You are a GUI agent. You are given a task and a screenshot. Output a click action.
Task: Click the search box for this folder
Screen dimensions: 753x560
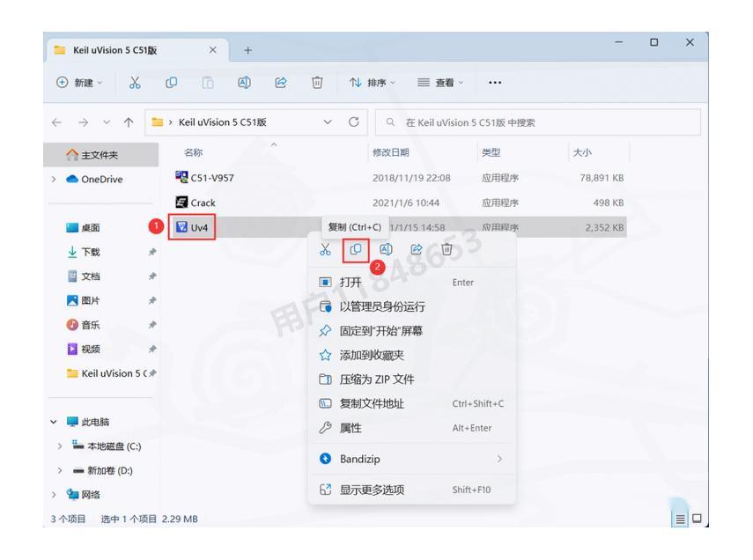[x=538, y=122]
